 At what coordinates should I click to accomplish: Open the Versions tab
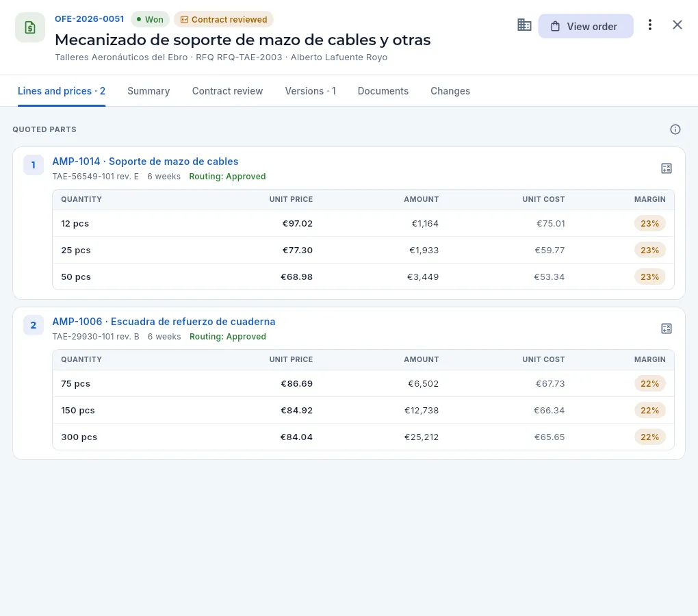point(310,91)
